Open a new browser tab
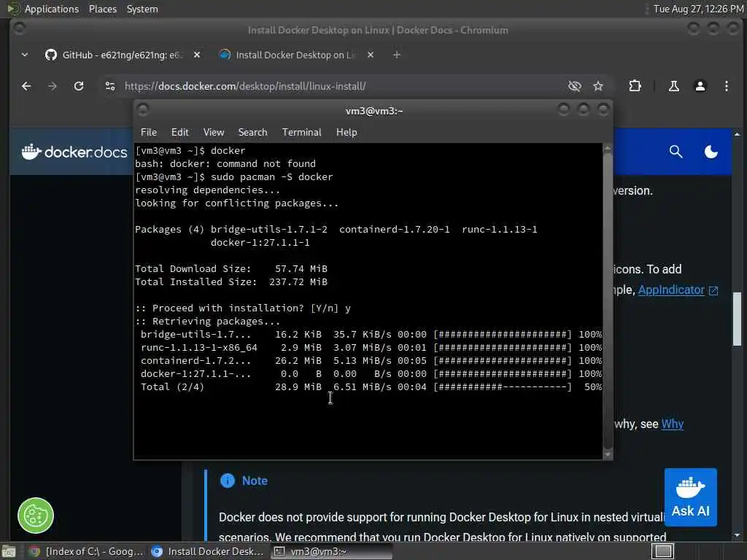Image resolution: width=747 pixels, height=560 pixels. 396,55
